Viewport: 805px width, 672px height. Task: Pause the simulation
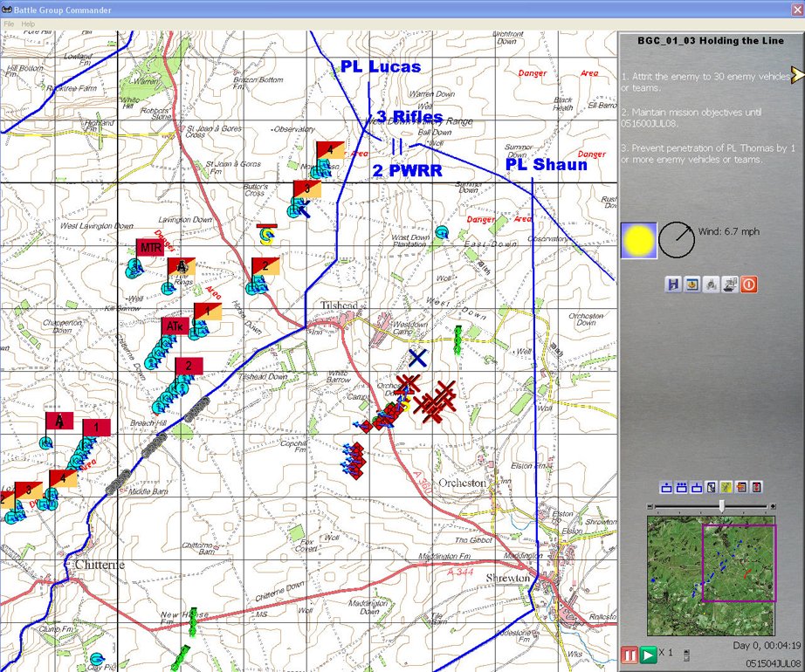pyautogui.click(x=629, y=655)
